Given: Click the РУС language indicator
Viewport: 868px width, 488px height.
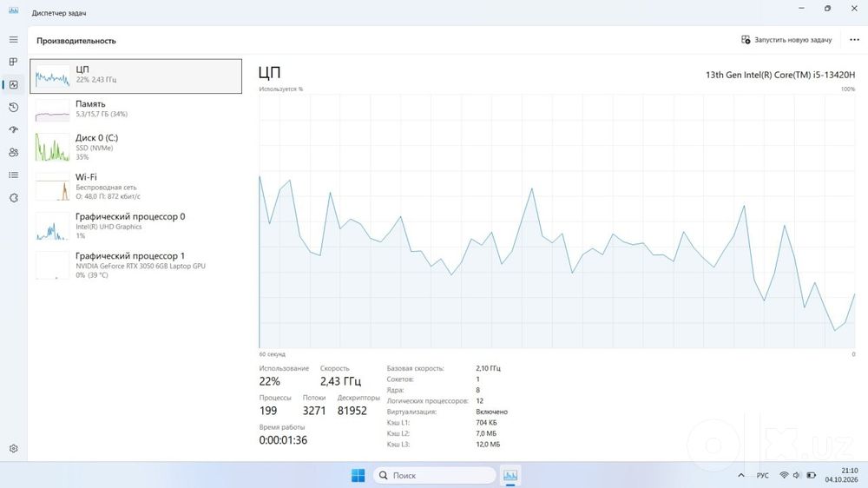Looking at the screenshot, I should point(763,475).
